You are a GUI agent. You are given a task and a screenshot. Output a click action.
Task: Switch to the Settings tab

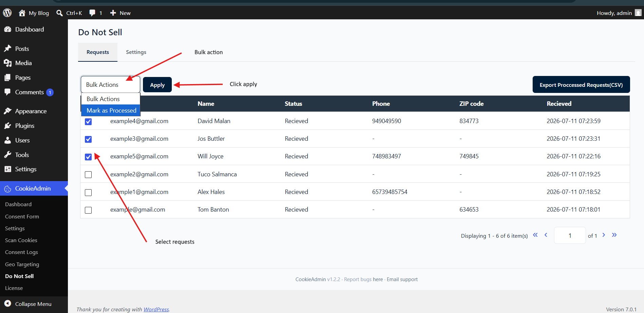pyautogui.click(x=136, y=52)
